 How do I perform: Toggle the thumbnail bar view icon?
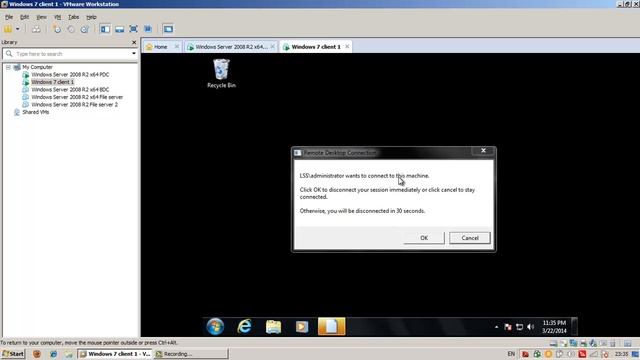[x=119, y=29]
